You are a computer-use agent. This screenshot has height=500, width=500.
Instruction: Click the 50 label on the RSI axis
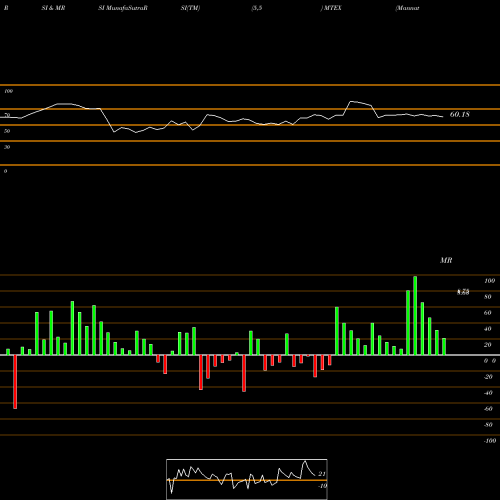tap(7, 131)
